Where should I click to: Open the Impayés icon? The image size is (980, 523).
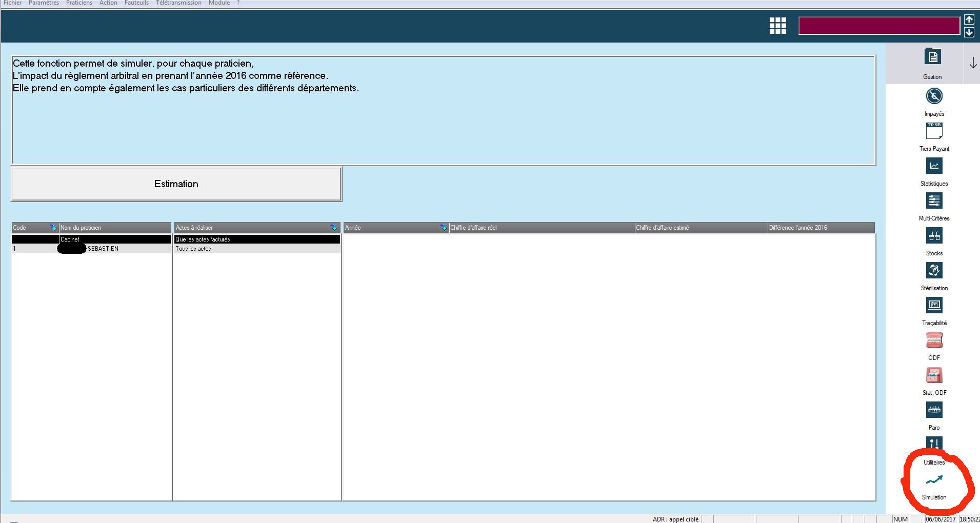[934, 96]
